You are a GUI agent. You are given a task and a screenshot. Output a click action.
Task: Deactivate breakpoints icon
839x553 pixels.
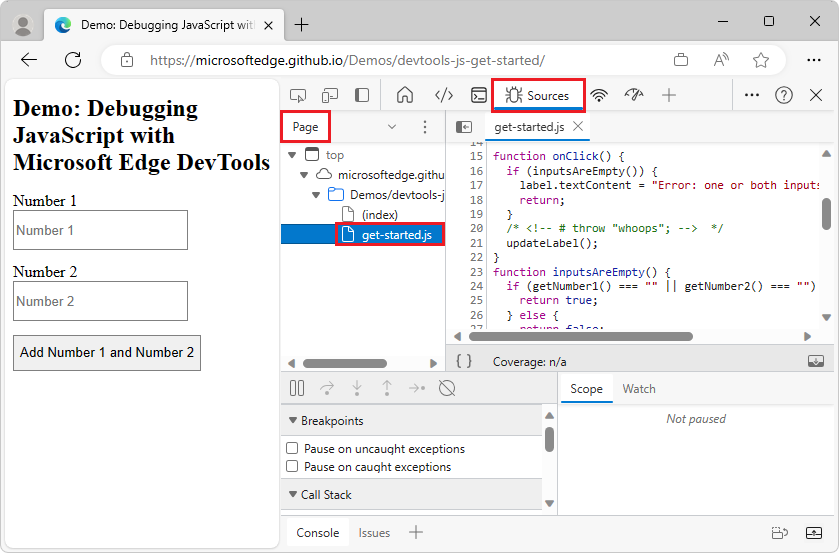coord(447,388)
